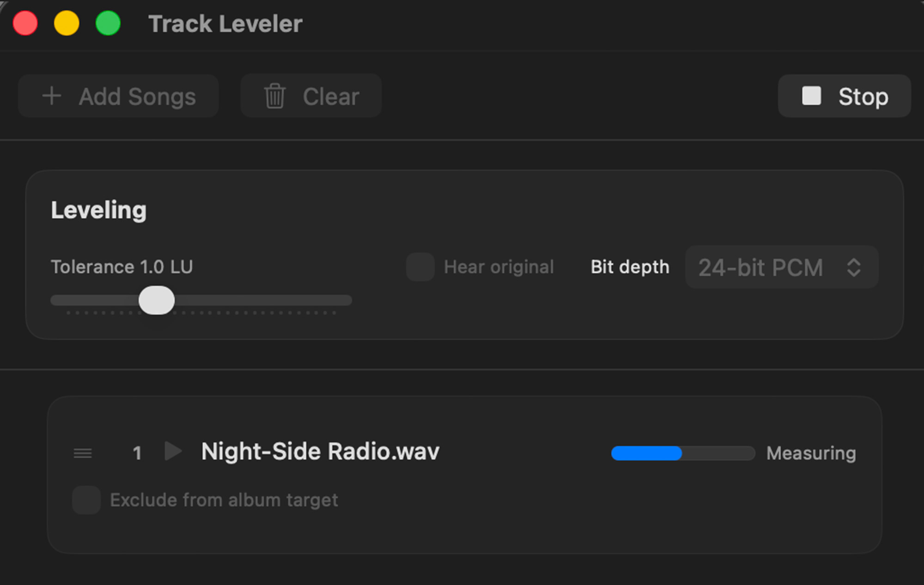Click the trash can icon
Screen dimensions: 924x585
[274, 96]
